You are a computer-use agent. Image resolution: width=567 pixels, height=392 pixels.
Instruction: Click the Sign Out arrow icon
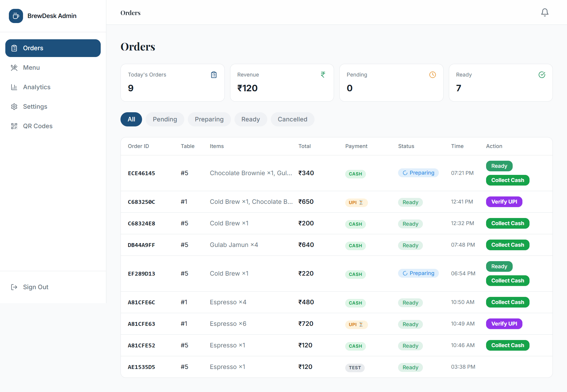(14, 287)
